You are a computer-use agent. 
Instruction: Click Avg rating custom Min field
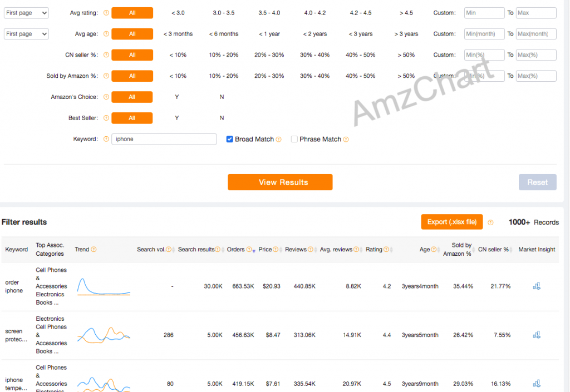click(x=484, y=13)
